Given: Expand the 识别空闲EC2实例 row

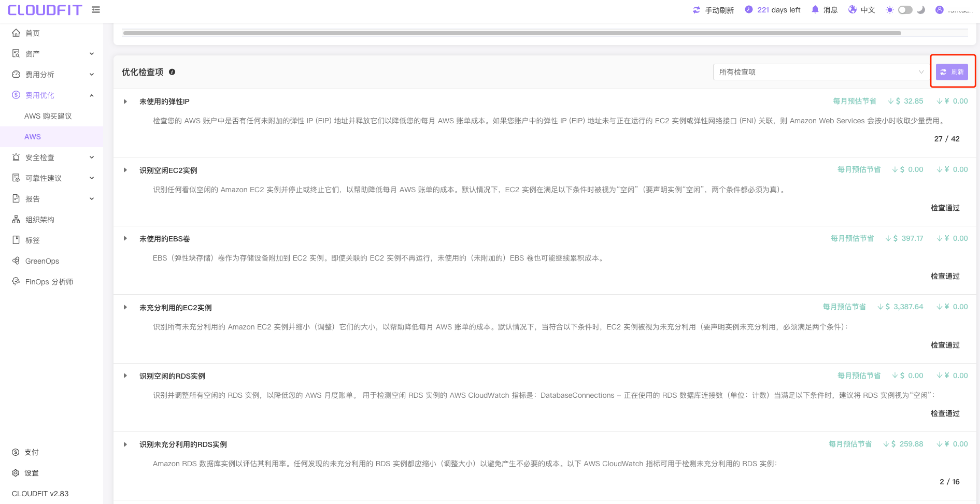Looking at the screenshot, I should 125,170.
